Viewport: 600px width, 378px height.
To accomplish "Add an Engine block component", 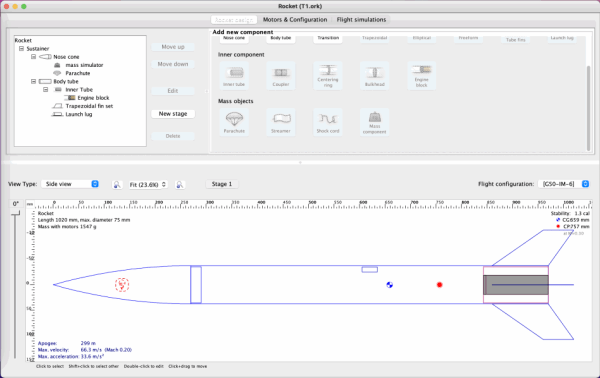I will 421,76.
